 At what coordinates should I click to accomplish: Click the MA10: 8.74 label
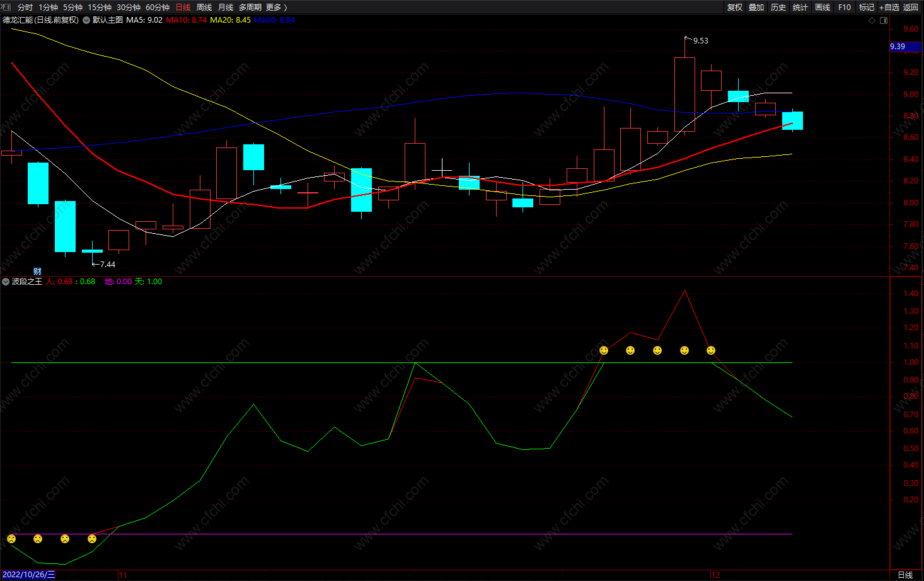click(x=187, y=20)
